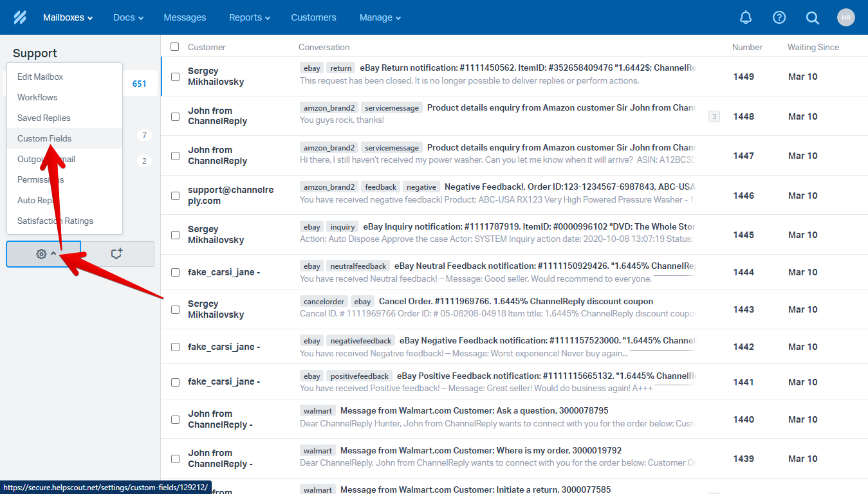
Task: Check the box for conversation 1441
Action: (x=175, y=382)
